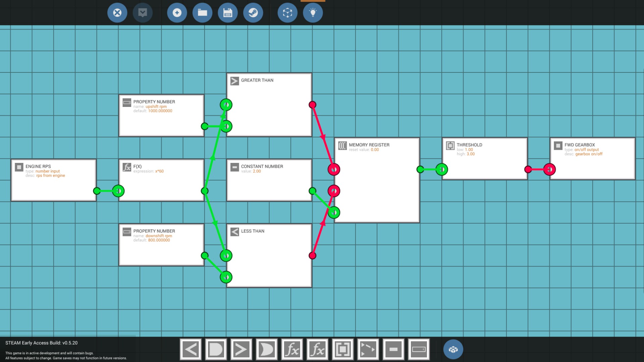Add a Switch component from bottom palette

(368, 350)
